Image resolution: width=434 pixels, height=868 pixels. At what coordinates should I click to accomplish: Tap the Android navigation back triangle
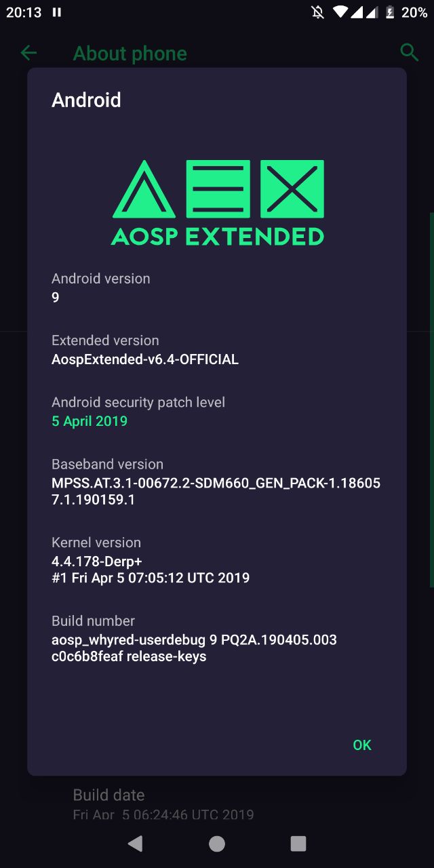click(135, 843)
